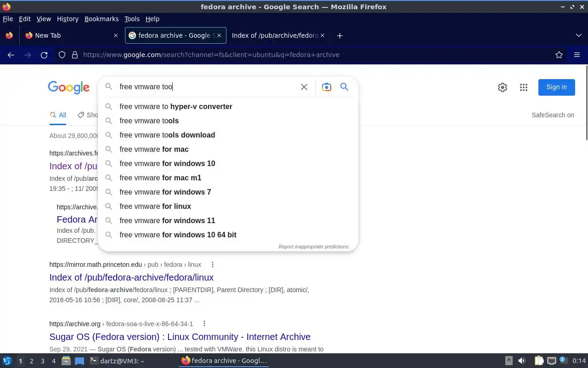Open the pinned Firefox tab
This screenshot has width=588, height=368.
coord(9,35)
